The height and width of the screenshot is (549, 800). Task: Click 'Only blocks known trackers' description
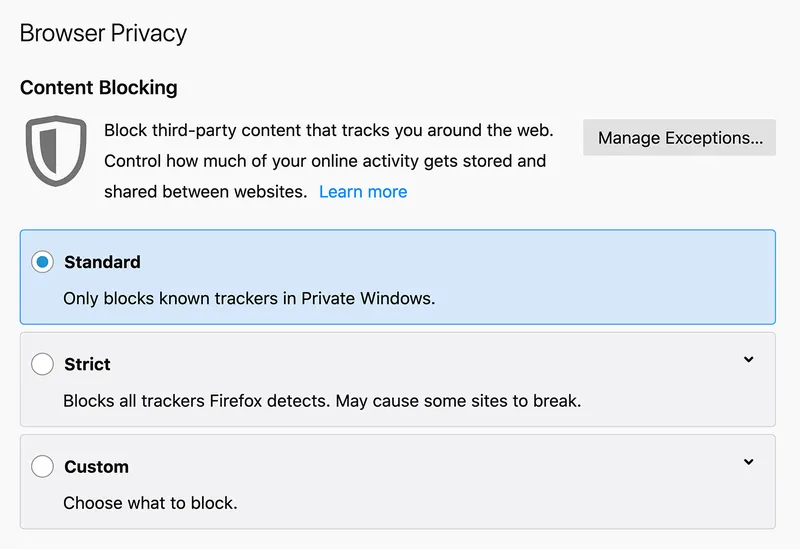pos(249,298)
